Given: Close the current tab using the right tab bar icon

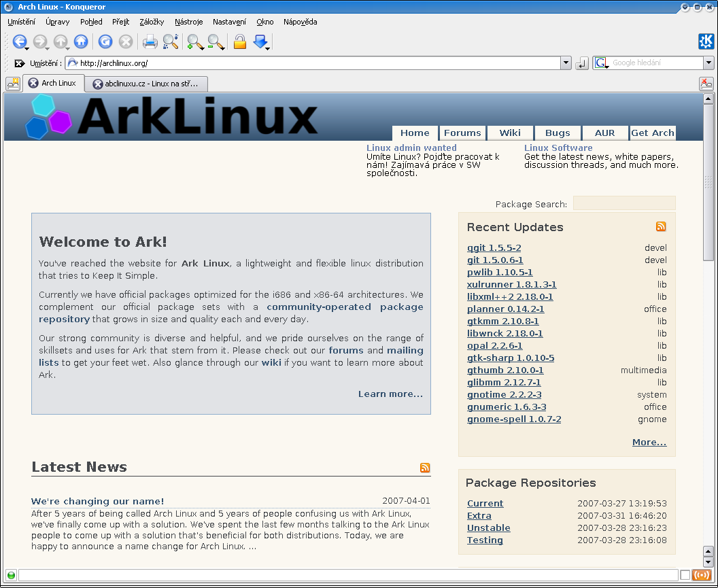Looking at the screenshot, I should (706, 84).
